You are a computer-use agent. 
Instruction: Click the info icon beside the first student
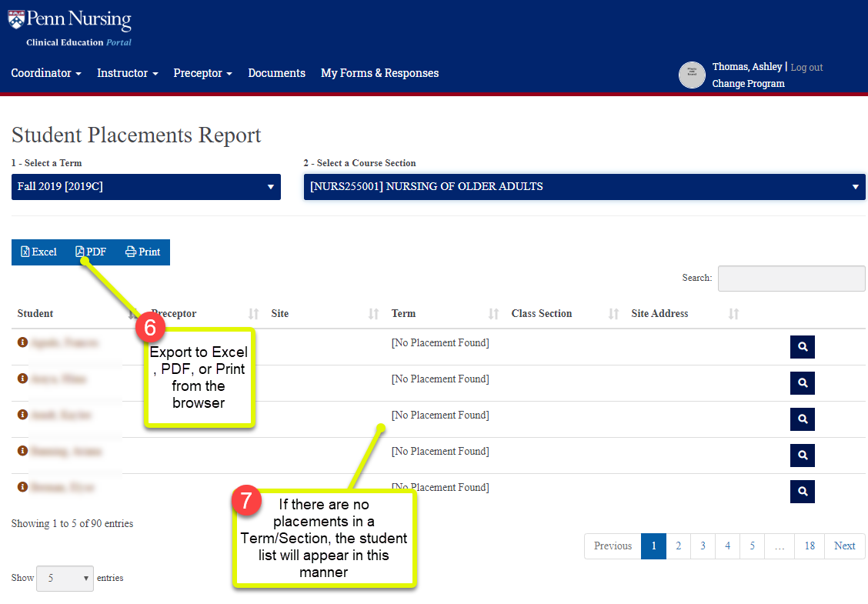point(21,342)
